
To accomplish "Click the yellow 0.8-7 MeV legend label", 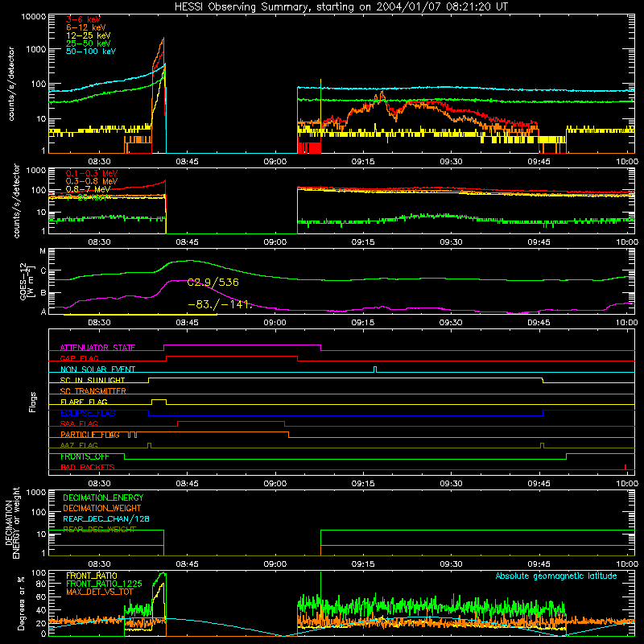I will [x=88, y=189].
